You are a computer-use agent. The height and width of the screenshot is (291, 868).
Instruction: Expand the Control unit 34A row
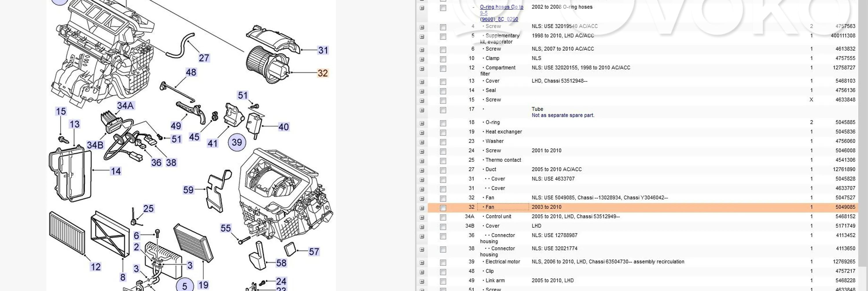[422, 217]
